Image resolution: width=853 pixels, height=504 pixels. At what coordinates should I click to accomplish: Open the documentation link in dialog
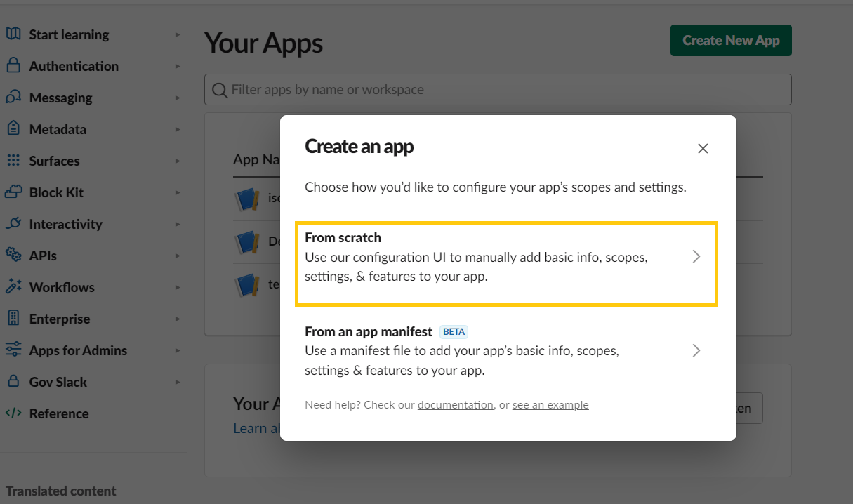455,405
